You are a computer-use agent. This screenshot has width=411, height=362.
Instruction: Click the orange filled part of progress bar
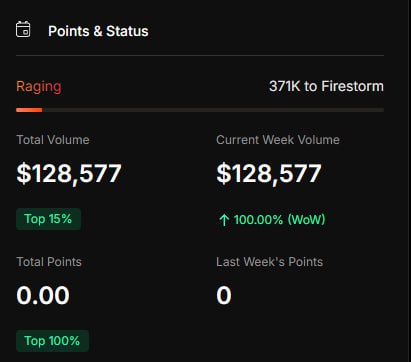[29, 110]
